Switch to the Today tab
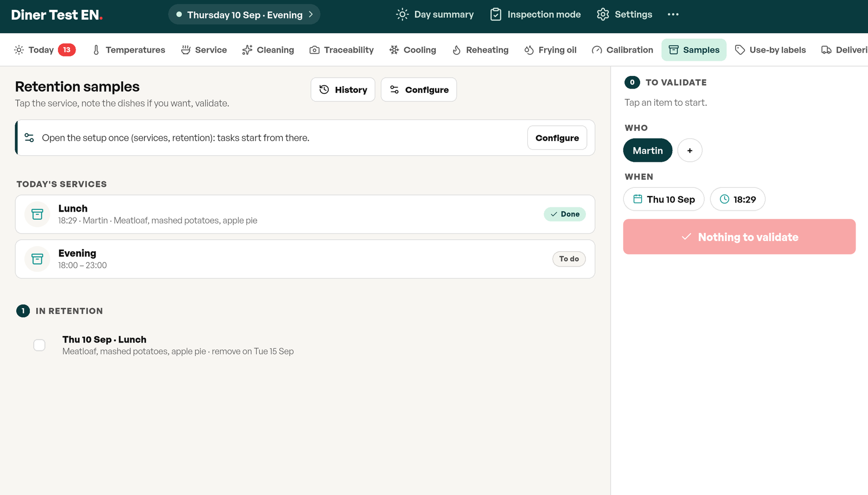868x495 pixels. 44,50
